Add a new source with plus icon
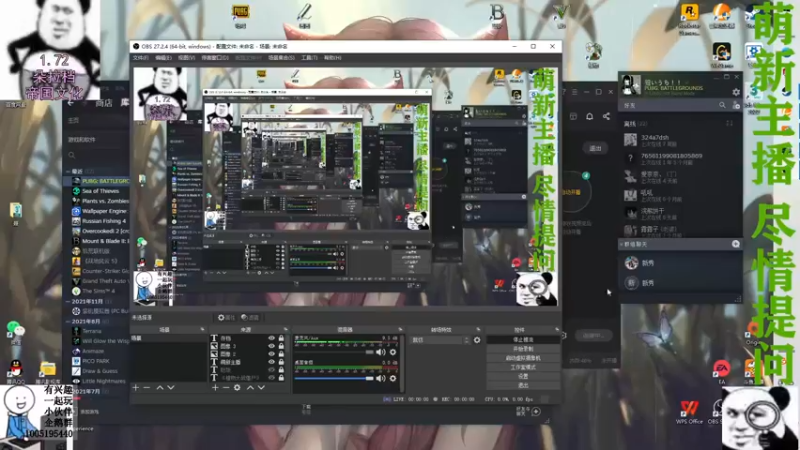 click(215, 388)
